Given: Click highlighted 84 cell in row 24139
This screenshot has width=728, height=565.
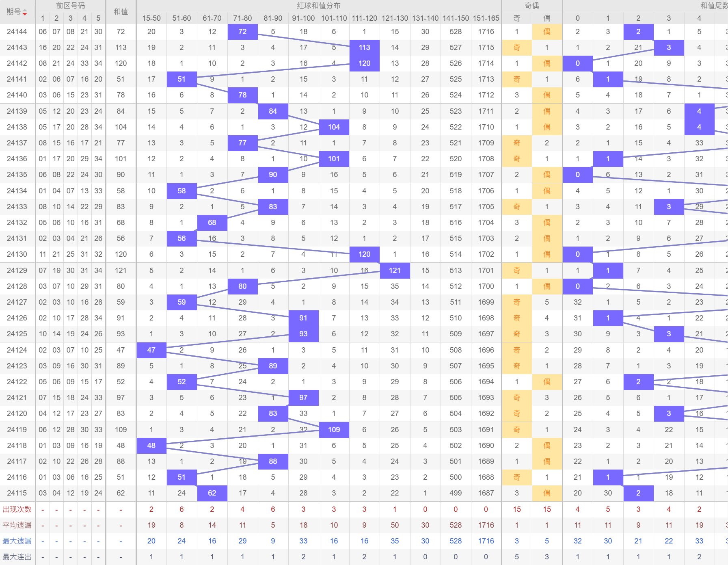Looking at the screenshot, I should tap(273, 111).
